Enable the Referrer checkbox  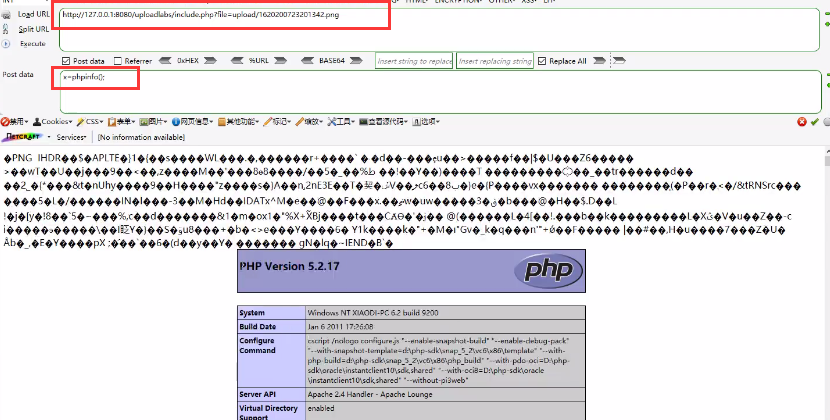point(119,61)
